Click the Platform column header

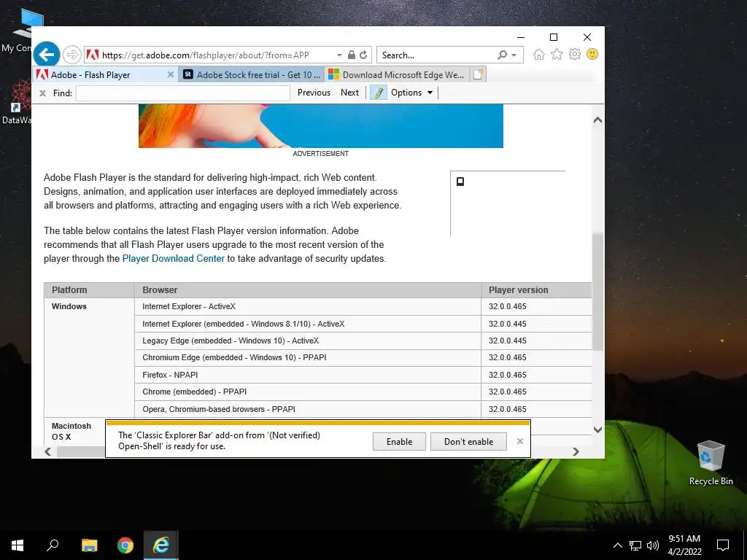(x=89, y=290)
